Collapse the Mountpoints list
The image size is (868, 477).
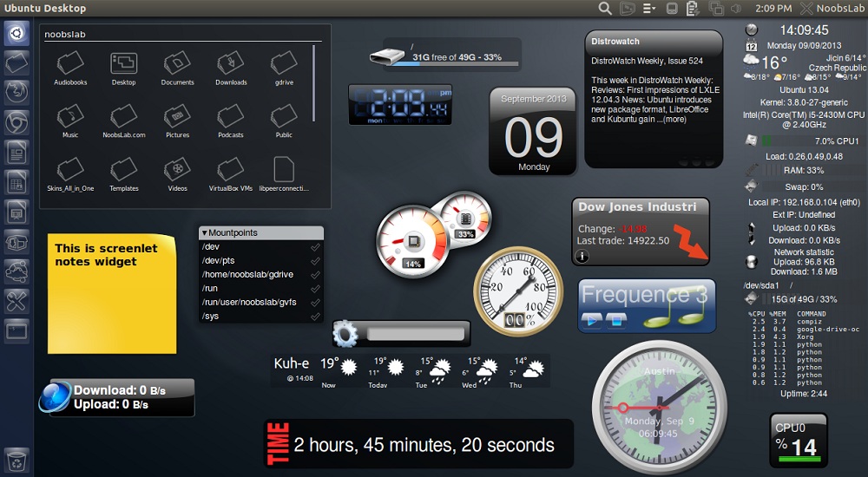[204, 233]
